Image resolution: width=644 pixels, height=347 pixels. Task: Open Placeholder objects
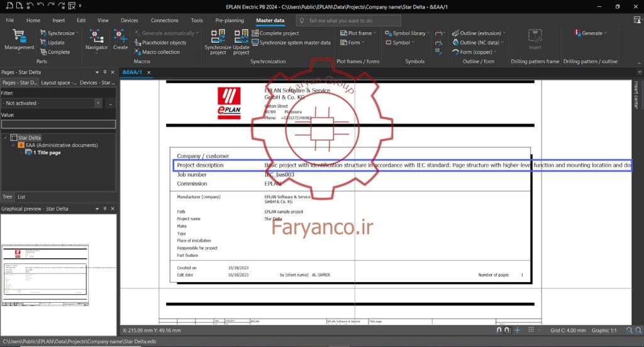point(160,43)
